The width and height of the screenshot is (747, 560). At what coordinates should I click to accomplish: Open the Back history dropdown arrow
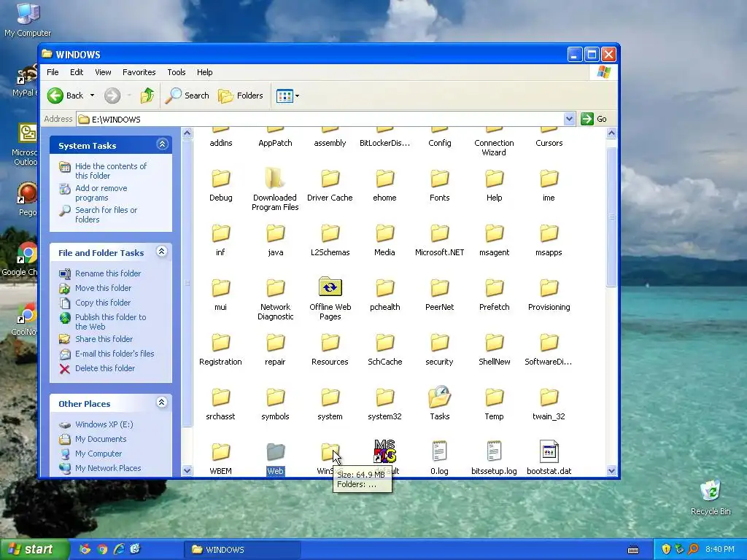pos(92,96)
